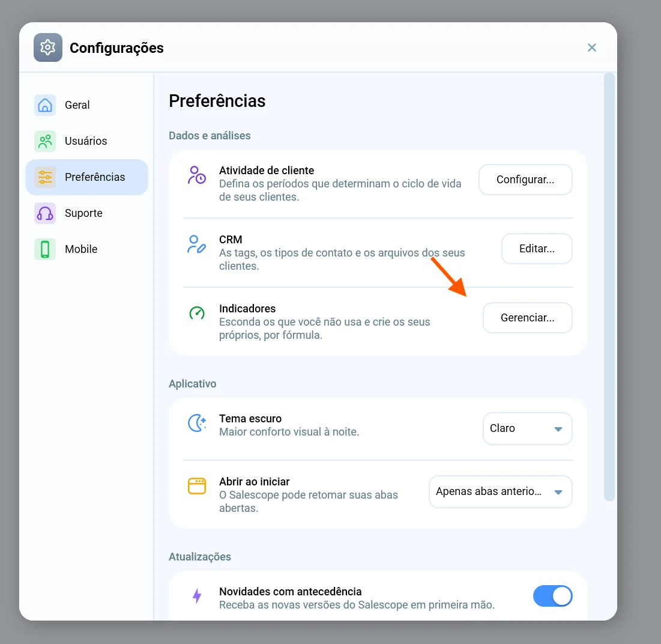Click the Mobile phone icon
This screenshot has height=644, width=661.
tap(44, 249)
